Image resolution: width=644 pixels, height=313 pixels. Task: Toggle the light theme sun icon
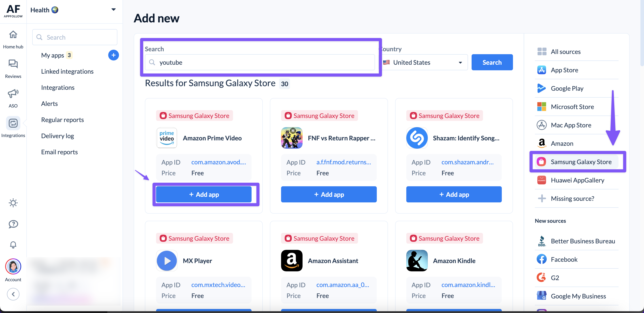[13, 203]
